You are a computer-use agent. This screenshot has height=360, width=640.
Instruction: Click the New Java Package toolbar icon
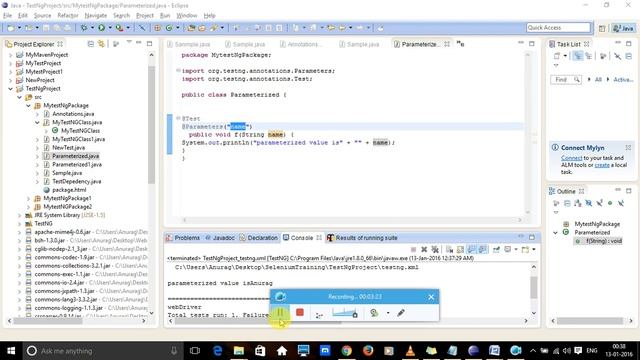(157, 27)
